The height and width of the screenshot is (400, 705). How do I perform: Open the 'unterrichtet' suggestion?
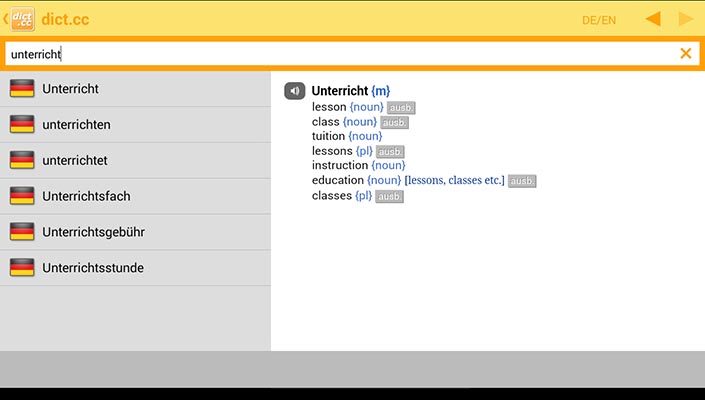pyautogui.click(x=75, y=160)
